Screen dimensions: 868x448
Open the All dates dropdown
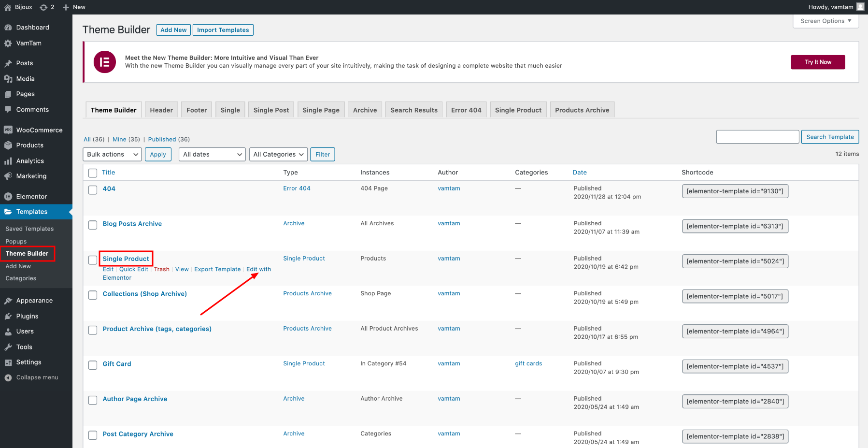coord(212,154)
